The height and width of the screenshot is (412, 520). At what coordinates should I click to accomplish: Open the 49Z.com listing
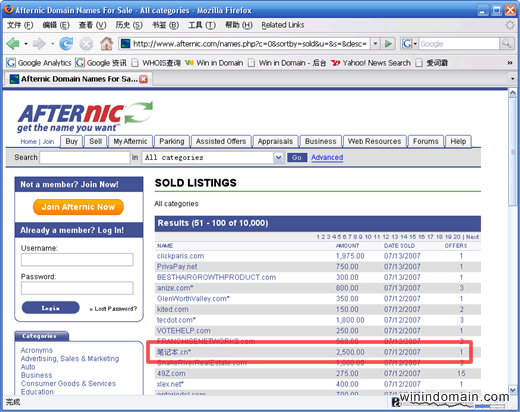tap(171, 373)
